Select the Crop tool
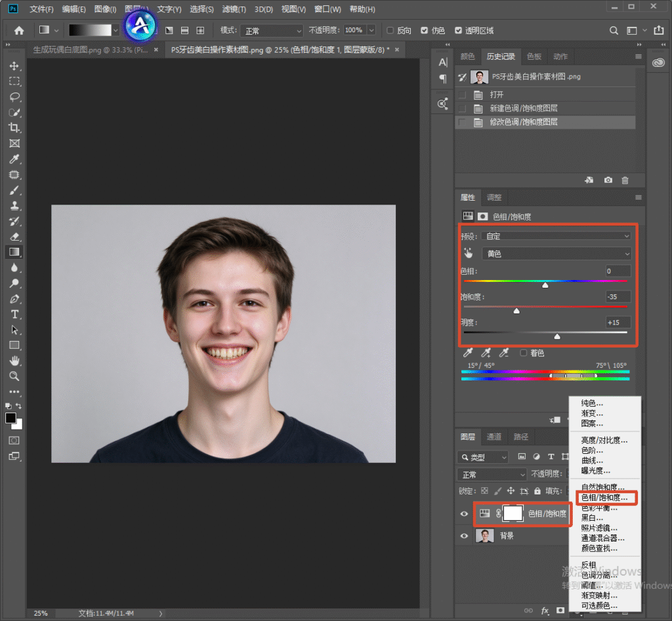This screenshot has width=672, height=621. 14,128
